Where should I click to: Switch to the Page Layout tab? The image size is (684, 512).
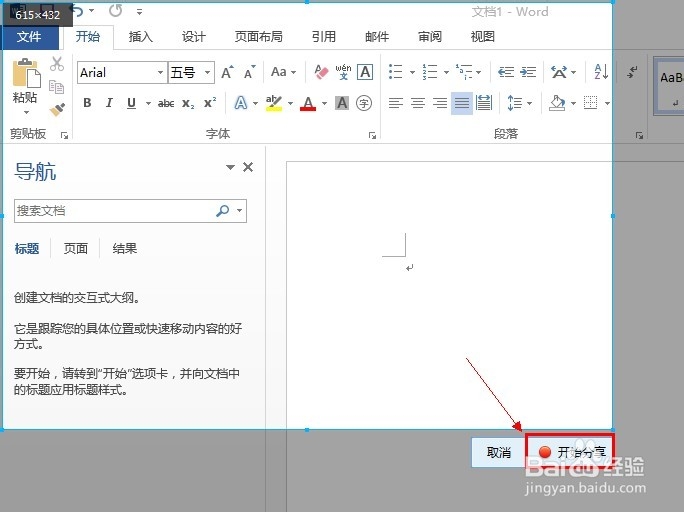(259, 37)
